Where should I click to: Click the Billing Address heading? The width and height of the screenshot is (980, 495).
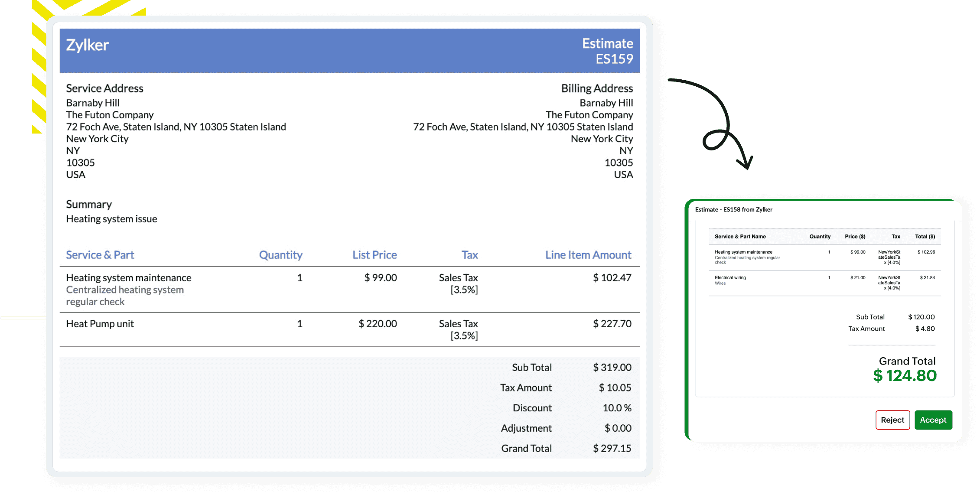[596, 88]
